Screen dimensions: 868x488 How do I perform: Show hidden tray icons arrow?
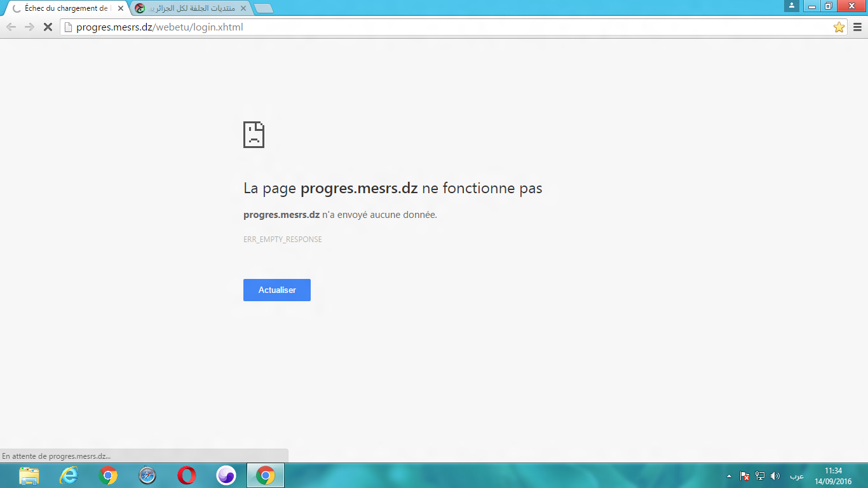coord(729,475)
